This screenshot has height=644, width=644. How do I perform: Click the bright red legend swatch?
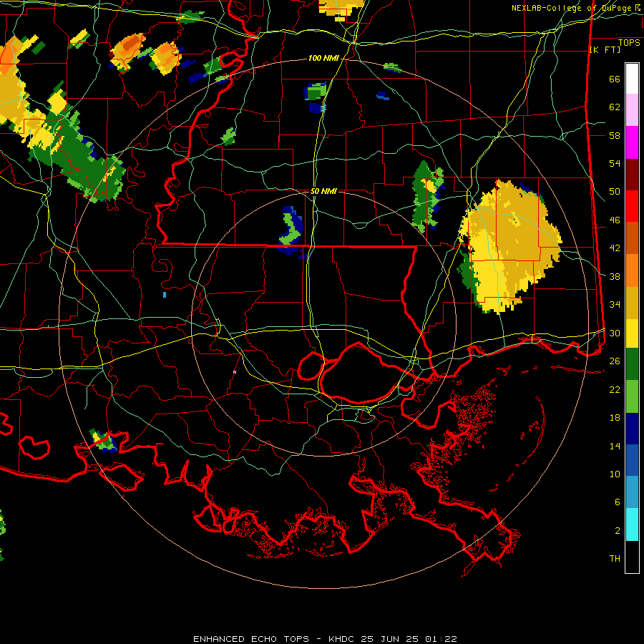(x=632, y=206)
